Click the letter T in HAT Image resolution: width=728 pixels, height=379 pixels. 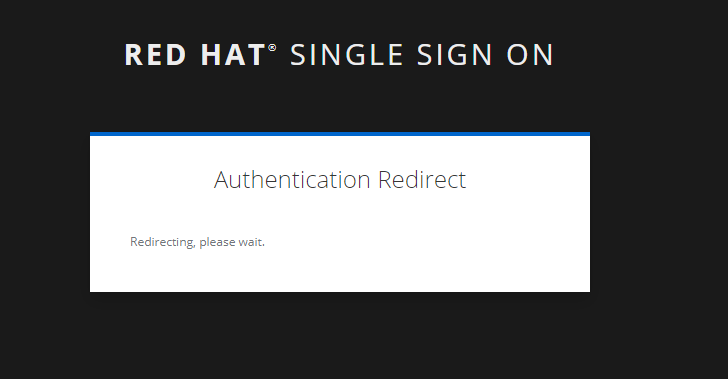256,55
